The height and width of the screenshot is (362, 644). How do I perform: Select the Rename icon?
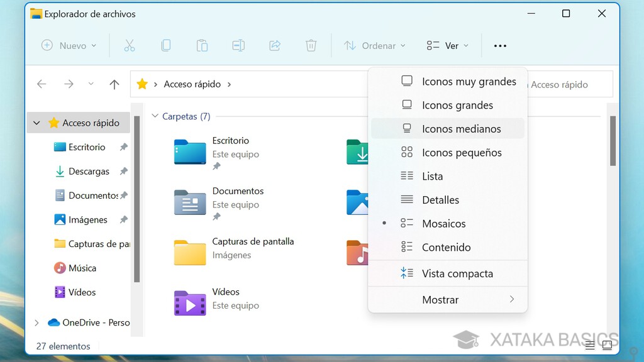(x=238, y=45)
